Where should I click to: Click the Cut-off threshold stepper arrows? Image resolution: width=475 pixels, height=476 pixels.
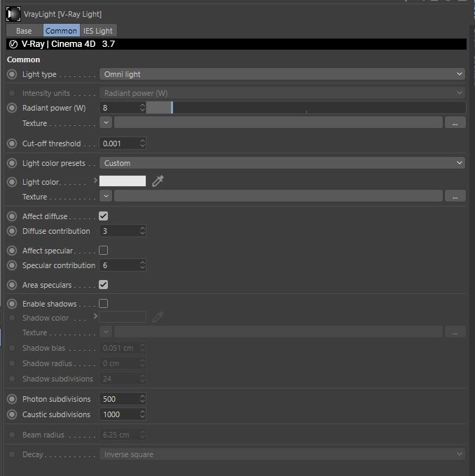[x=142, y=143]
